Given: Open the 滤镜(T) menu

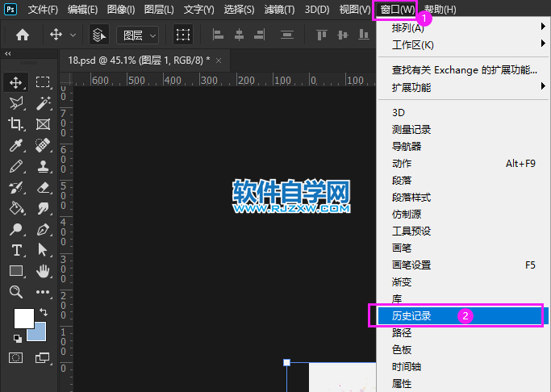Looking at the screenshot, I should (279, 10).
